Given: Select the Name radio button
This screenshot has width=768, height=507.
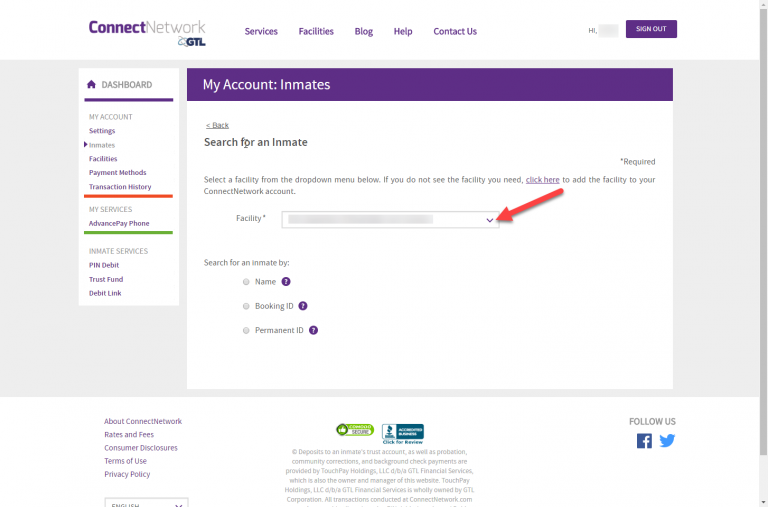Looking at the screenshot, I should pyautogui.click(x=246, y=282).
